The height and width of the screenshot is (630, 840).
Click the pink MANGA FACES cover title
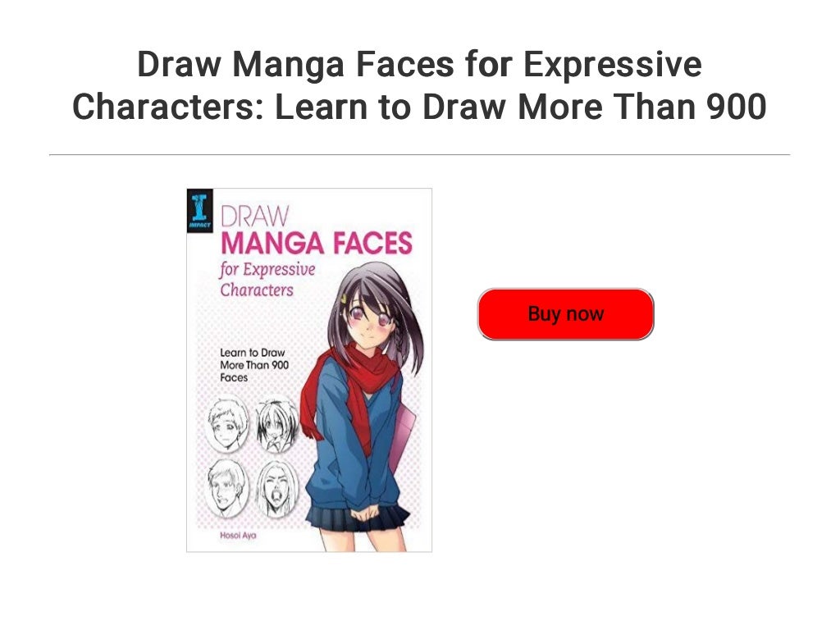pyautogui.click(x=317, y=243)
